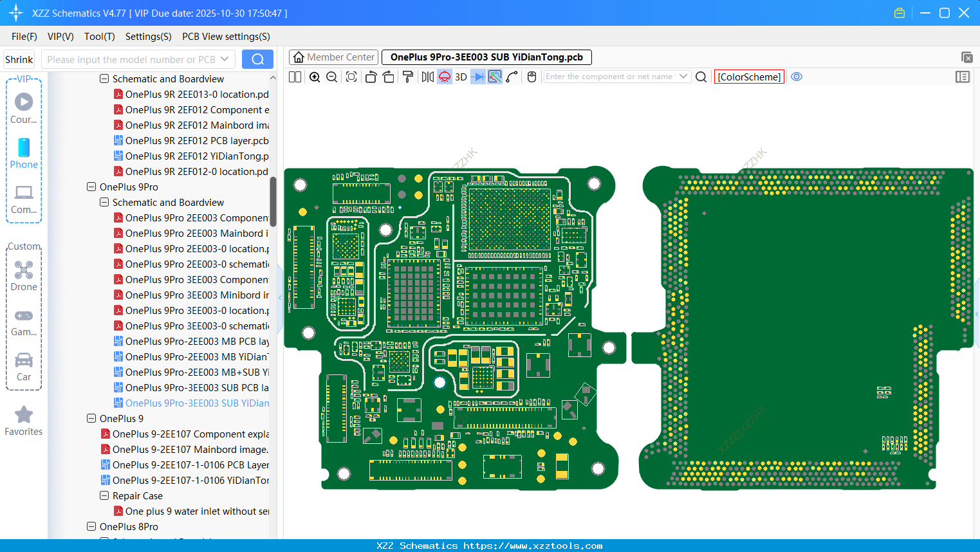Click the Shrink button

point(19,60)
